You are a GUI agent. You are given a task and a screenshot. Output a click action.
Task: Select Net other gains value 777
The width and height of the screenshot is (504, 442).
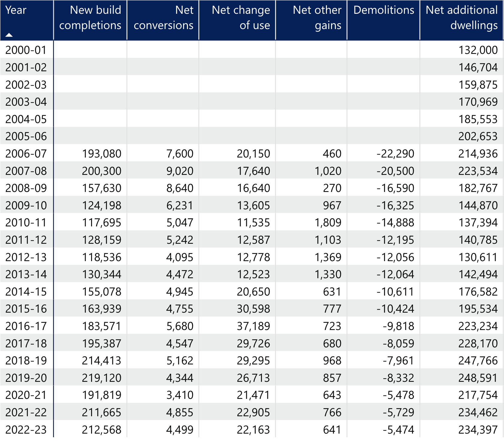coord(332,309)
